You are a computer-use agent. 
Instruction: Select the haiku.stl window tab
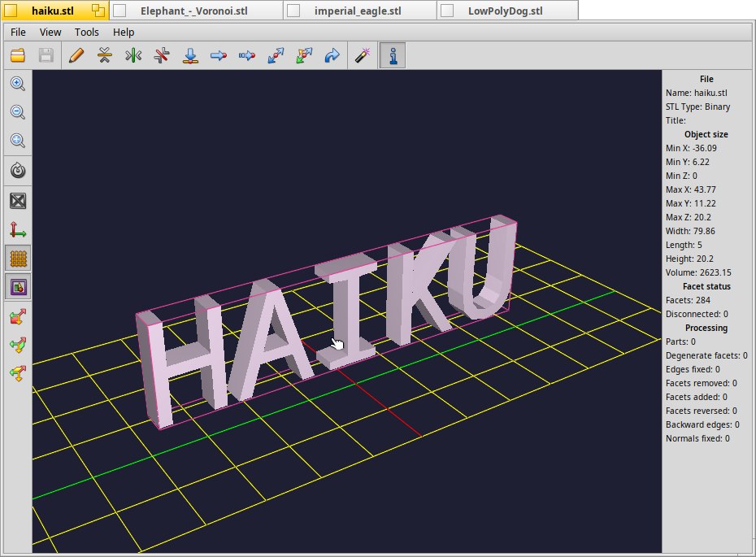coord(53,11)
